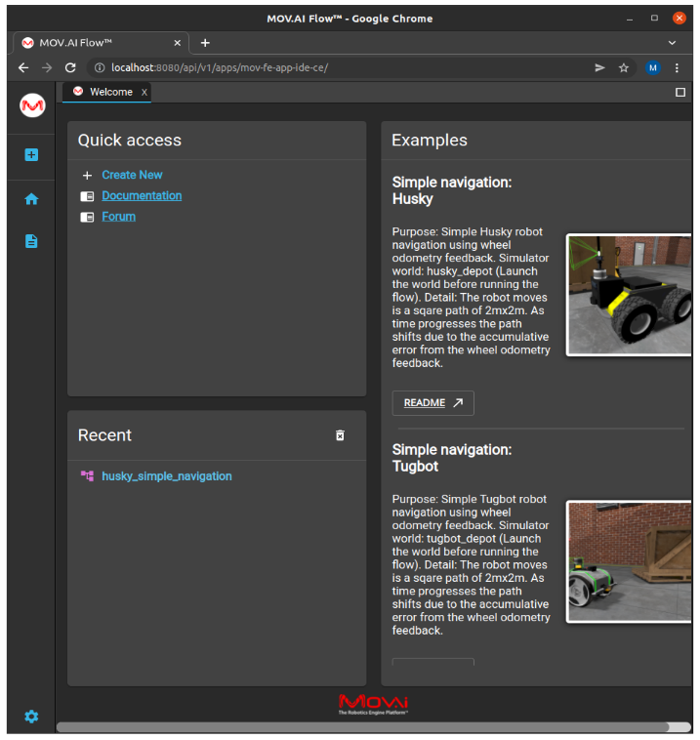Go forward in Chrome browser
The width and height of the screenshot is (700, 740).
(x=47, y=68)
